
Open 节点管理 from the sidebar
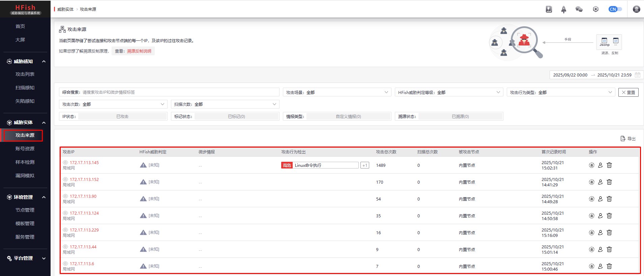[25, 210]
